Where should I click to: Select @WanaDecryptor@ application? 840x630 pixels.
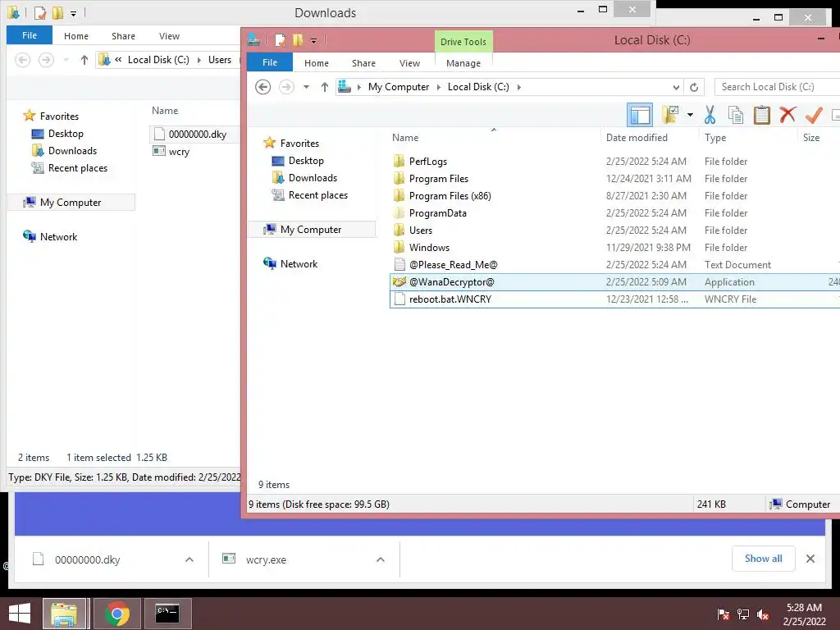pyautogui.click(x=451, y=282)
